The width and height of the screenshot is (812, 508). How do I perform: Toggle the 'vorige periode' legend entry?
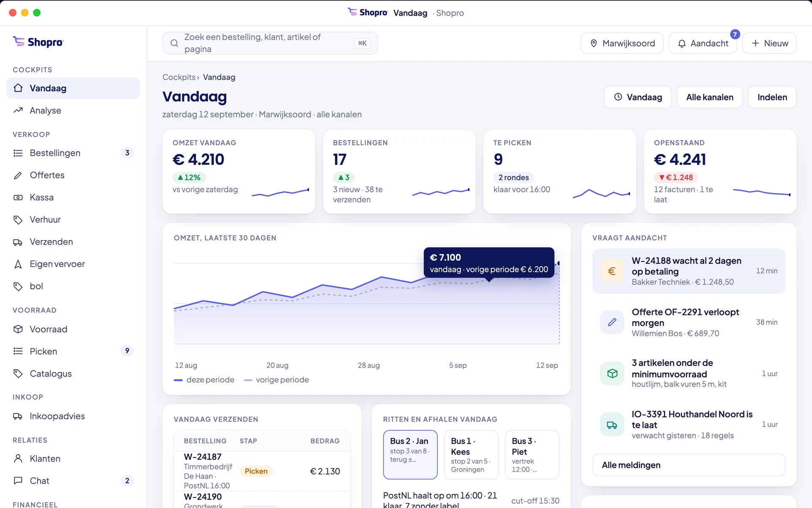tap(276, 380)
